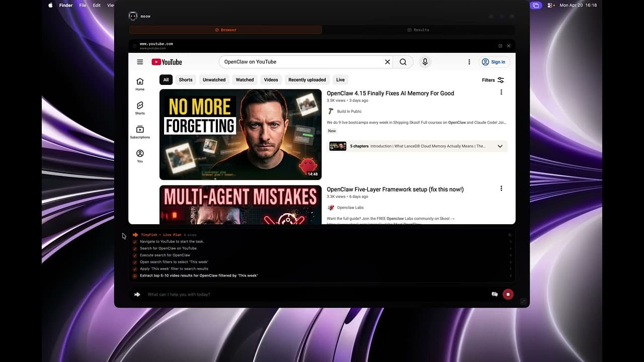
Task: Click the Multi-Agent Mistakes video thumbnail
Action: pos(240,205)
